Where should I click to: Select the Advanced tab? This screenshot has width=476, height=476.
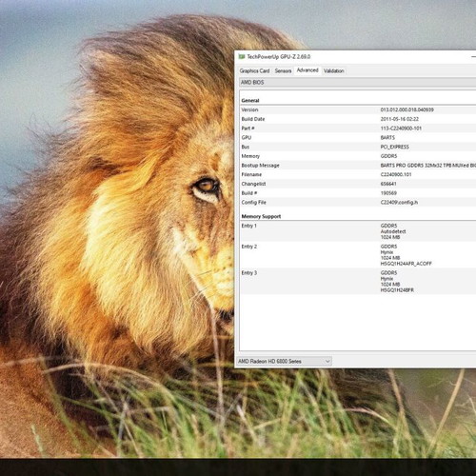pyautogui.click(x=307, y=70)
